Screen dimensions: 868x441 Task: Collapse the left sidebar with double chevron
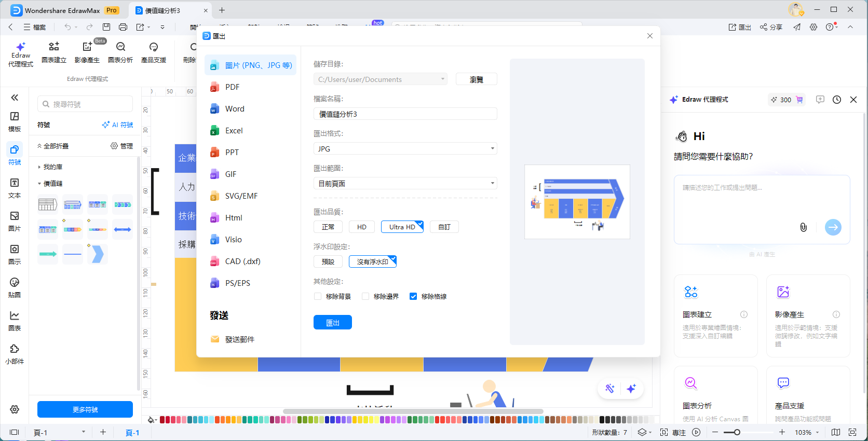pos(15,98)
